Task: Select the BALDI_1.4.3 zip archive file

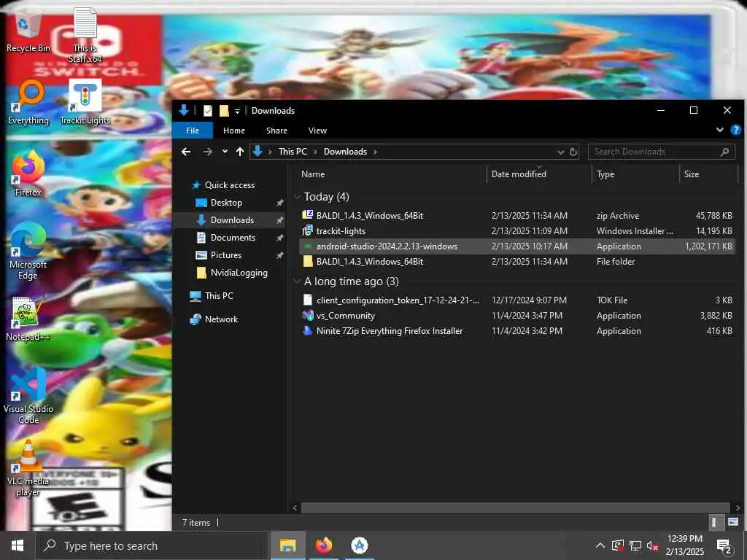Action: 517,216
